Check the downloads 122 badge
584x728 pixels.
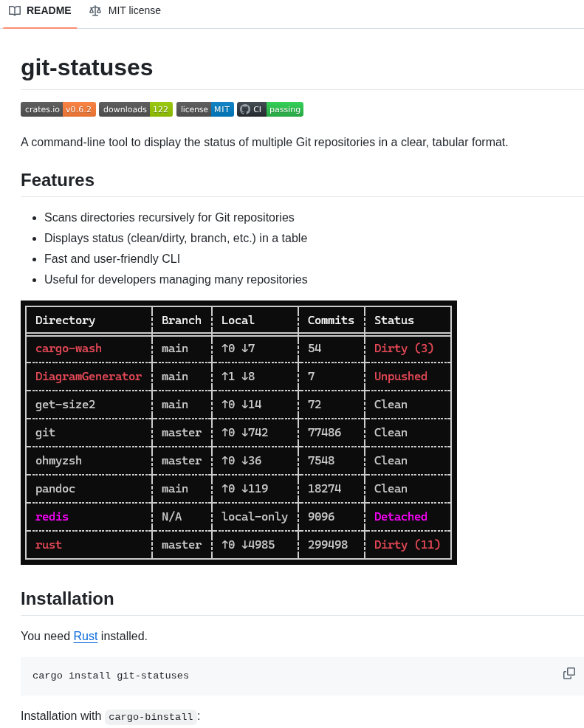(135, 109)
